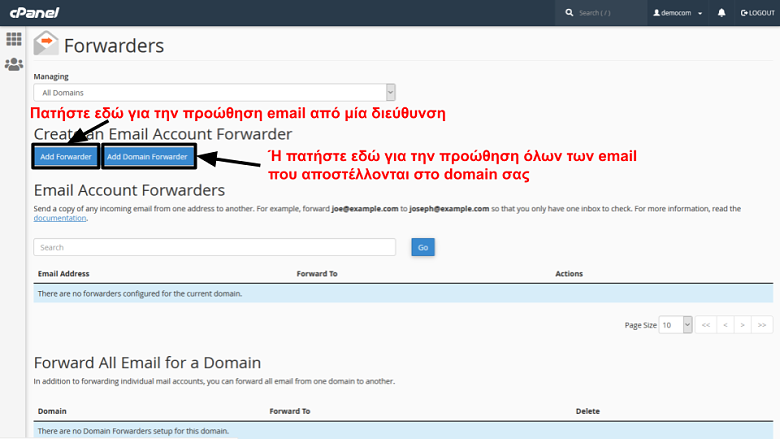Click the Actions column header
This screenshot has height=439, width=780.
pos(569,273)
